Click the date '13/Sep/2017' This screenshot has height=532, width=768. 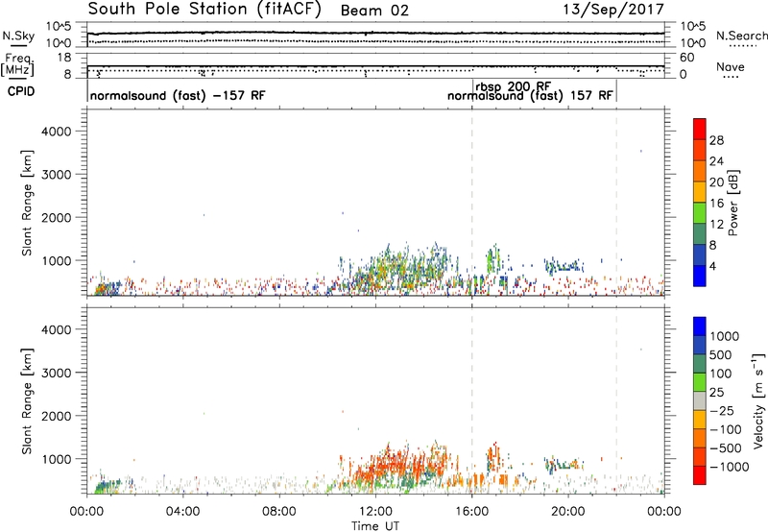point(613,10)
